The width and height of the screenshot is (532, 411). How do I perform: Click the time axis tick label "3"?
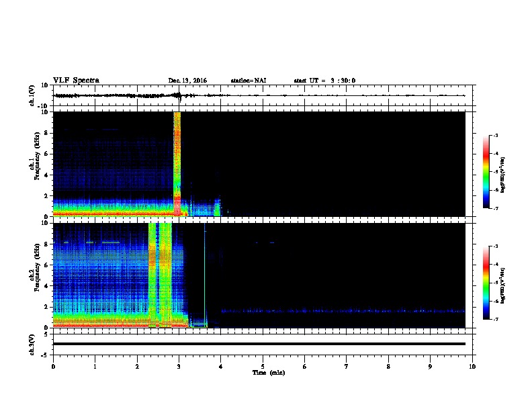click(x=179, y=367)
